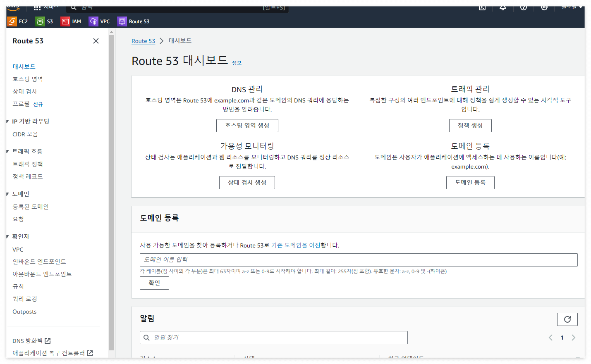Open the services grid menu icon
The height and width of the screenshot is (364, 591).
[x=37, y=8]
